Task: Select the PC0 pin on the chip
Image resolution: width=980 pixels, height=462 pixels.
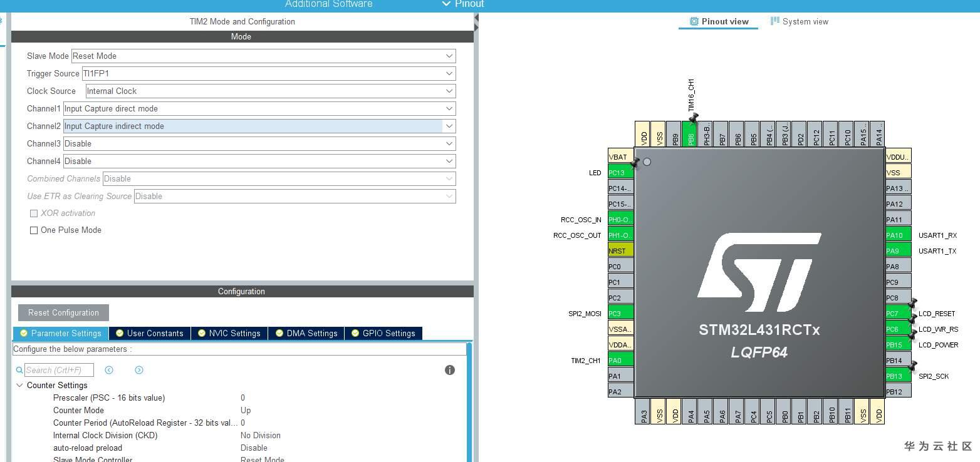Action: [620, 267]
